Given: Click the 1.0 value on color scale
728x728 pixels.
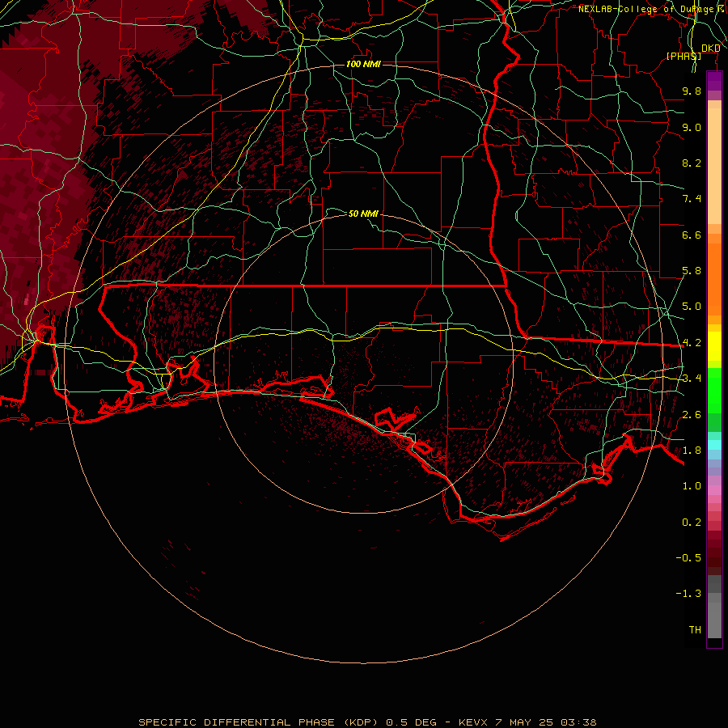Looking at the screenshot, I should (x=692, y=486).
